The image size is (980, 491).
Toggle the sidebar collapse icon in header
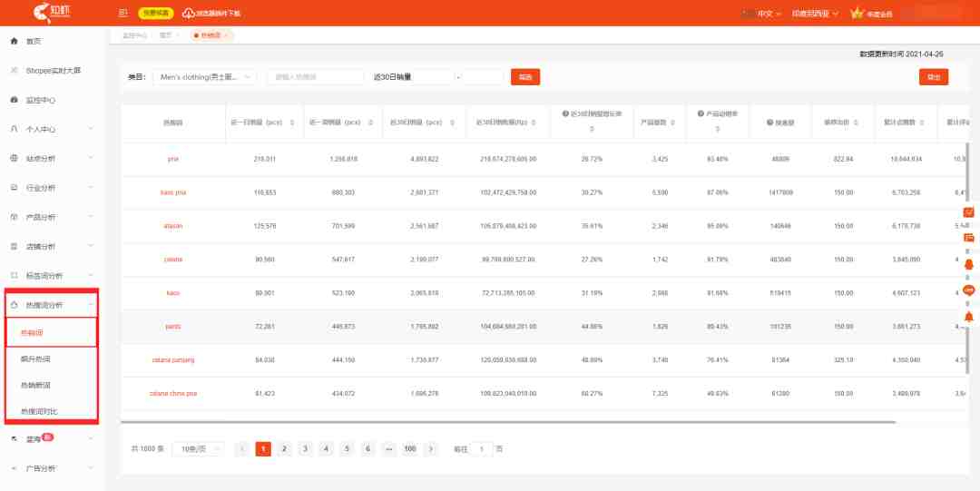[x=123, y=13]
